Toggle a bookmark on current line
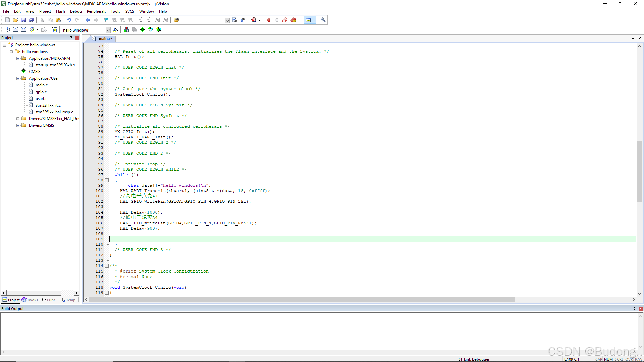This screenshot has height=362, width=644. pyautogui.click(x=106, y=20)
